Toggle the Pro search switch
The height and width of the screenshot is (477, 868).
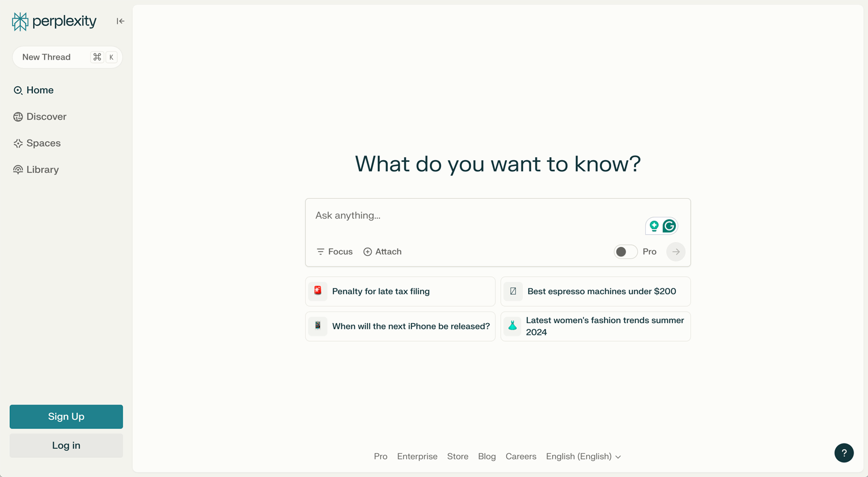pos(626,252)
